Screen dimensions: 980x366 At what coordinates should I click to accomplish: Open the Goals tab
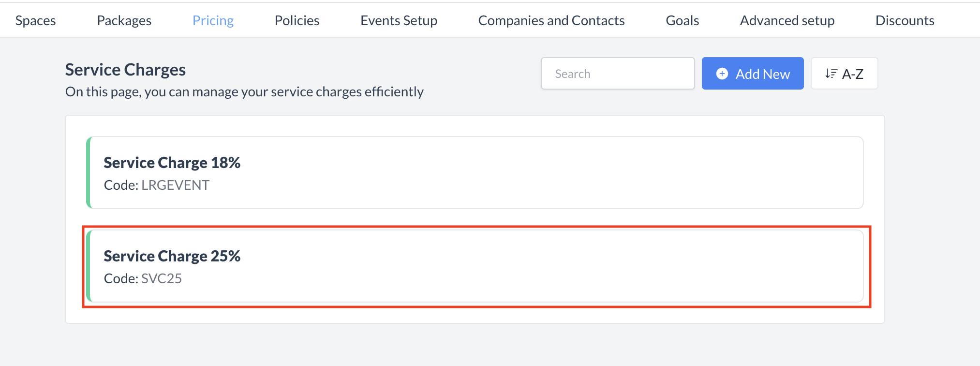pos(682,20)
